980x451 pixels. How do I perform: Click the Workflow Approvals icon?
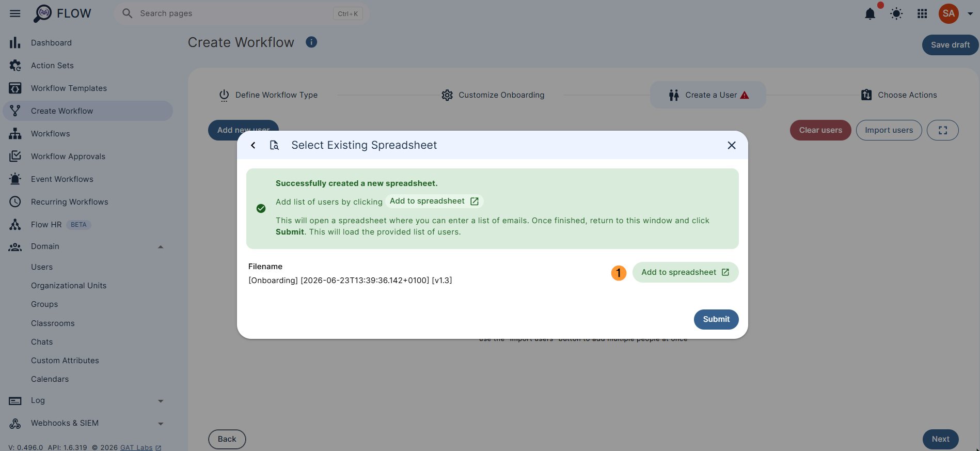pyautogui.click(x=15, y=157)
